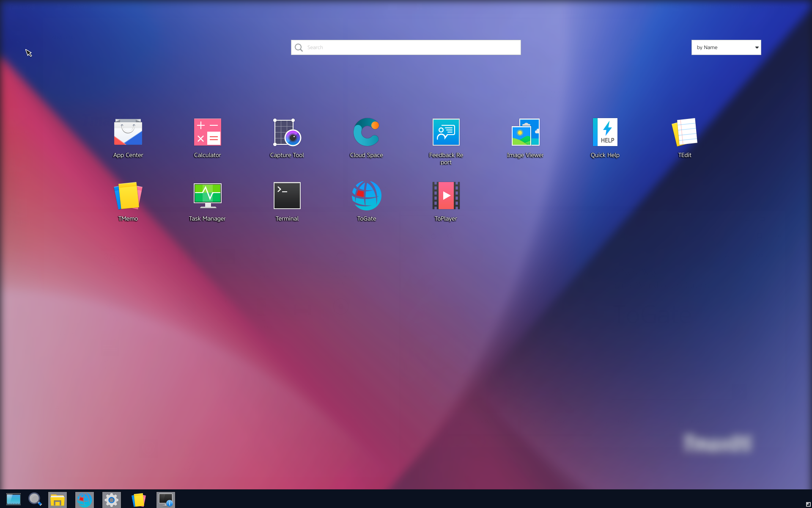812x508 pixels.
Task: Focus the app Search input field
Action: [x=406, y=47]
